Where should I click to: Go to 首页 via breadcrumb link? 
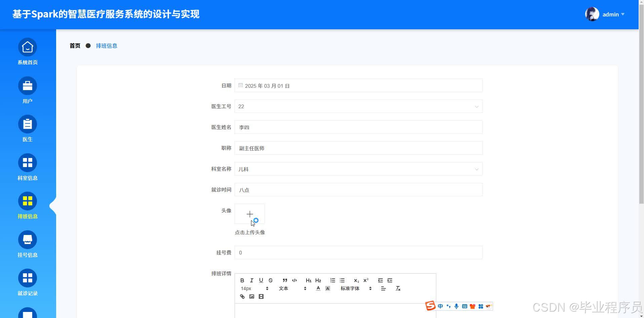[x=75, y=45]
